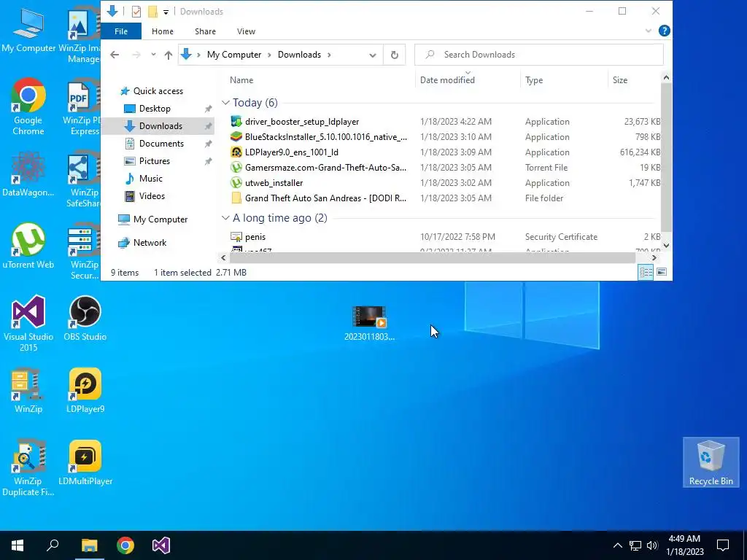Click Properties icon in Quick Access Toolbar
Viewport: 747px width, 560px height.
tap(136, 12)
